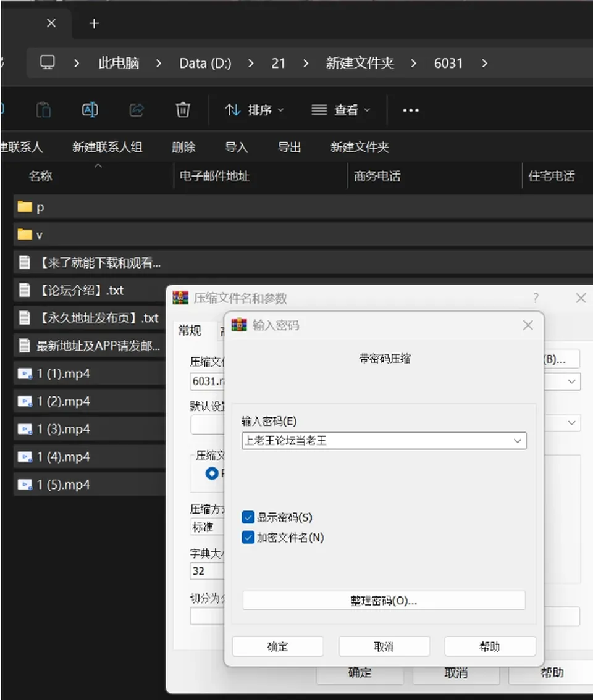
Task: Expand the chevron after Data (D:)
Action: pos(251,64)
